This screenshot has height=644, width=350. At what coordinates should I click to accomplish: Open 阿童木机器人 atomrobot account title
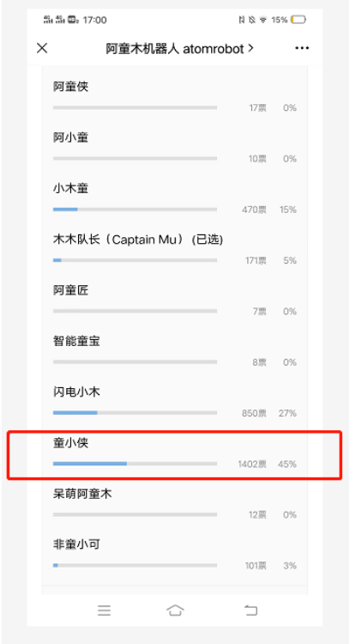tap(180, 48)
